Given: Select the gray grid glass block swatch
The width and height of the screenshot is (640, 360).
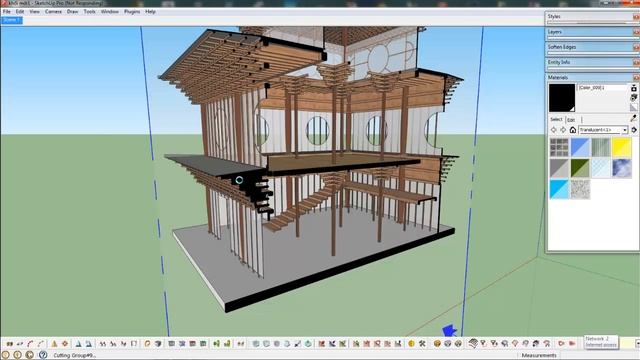Looking at the screenshot, I should (x=559, y=147).
